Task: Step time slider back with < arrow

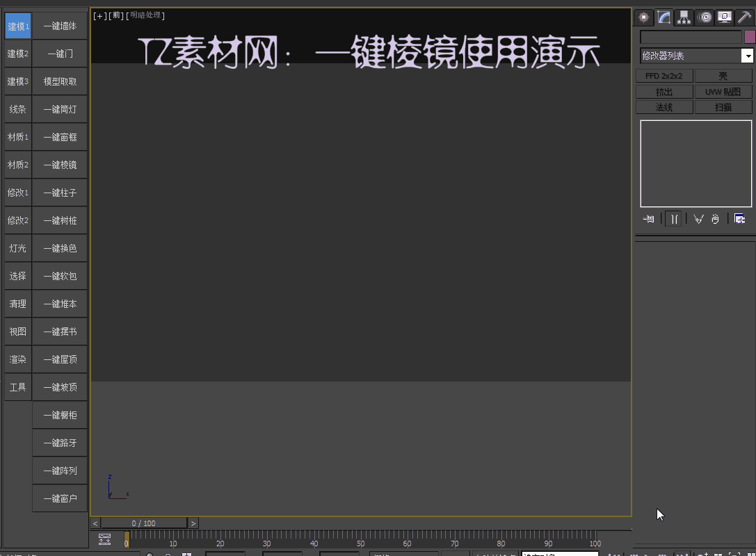Action: [x=95, y=523]
